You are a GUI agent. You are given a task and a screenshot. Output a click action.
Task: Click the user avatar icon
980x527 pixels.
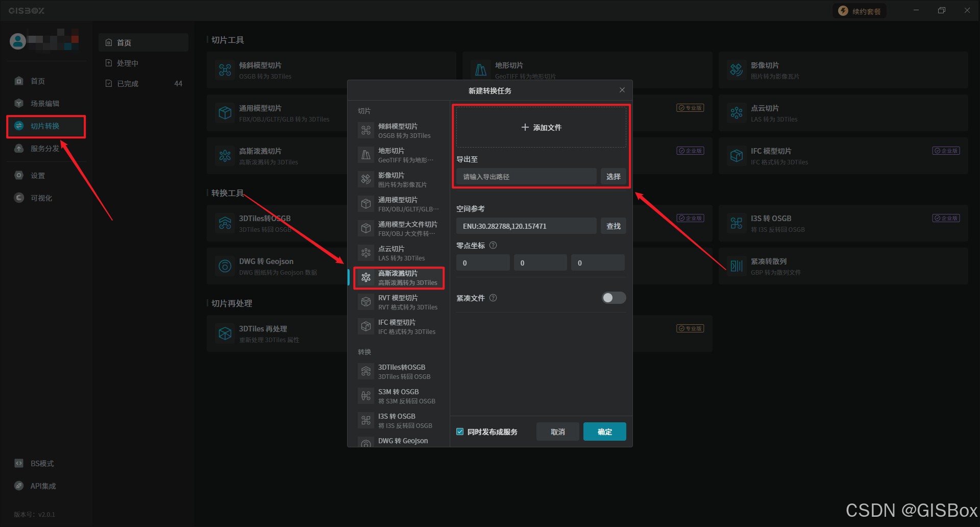(x=18, y=41)
